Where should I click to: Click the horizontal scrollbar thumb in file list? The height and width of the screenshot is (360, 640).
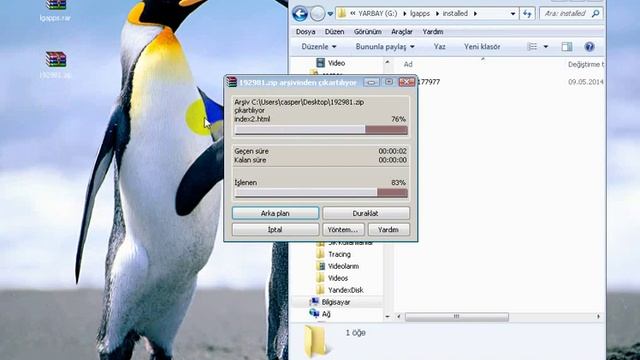pos(457,317)
